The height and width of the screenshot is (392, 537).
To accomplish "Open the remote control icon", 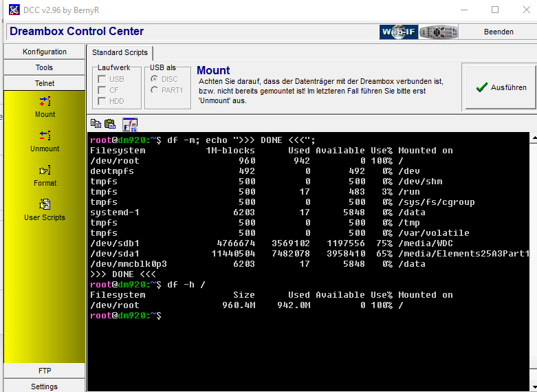I will (438, 32).
